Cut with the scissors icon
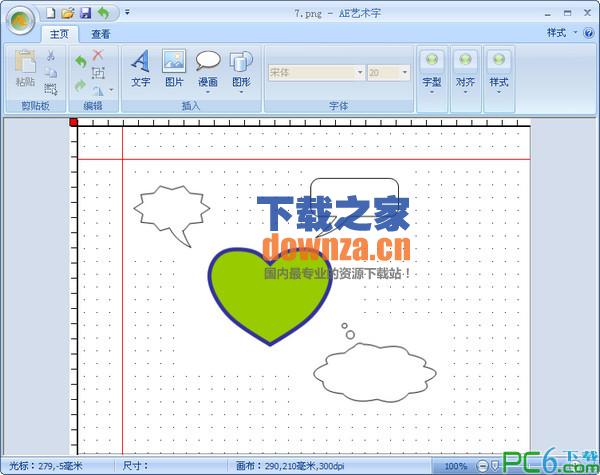The height and width of the screenshot is (475, 600). point(51,55)
